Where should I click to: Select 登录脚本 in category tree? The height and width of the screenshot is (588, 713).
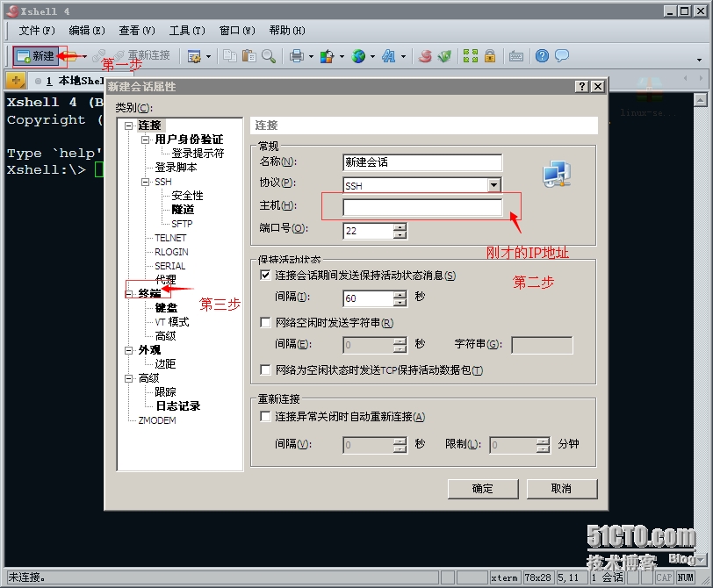tap(176, 168)
